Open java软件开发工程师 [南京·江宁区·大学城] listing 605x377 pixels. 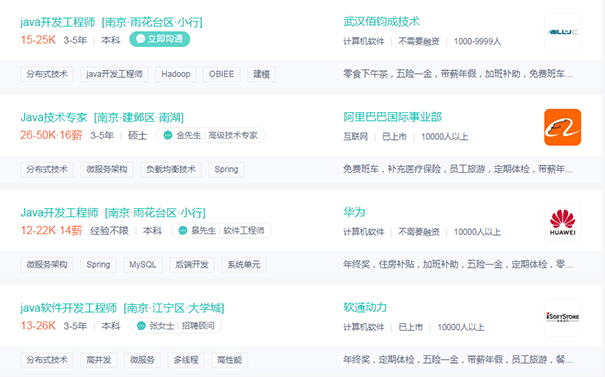point(122,308)
